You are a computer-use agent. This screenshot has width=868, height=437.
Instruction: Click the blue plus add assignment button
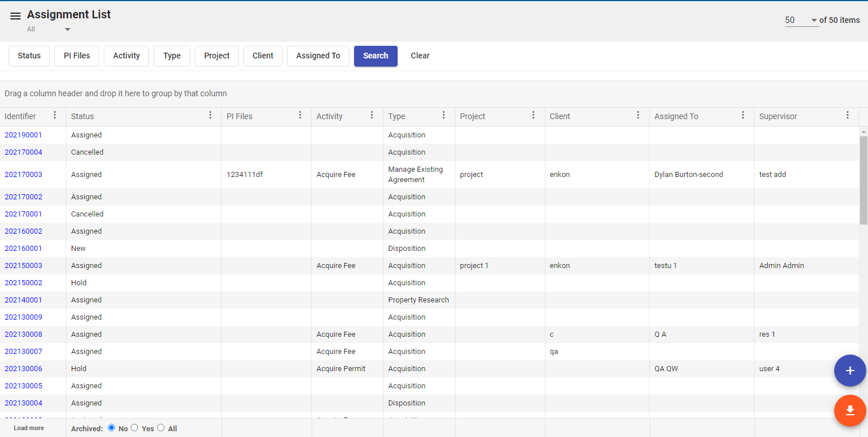[850, 371]
